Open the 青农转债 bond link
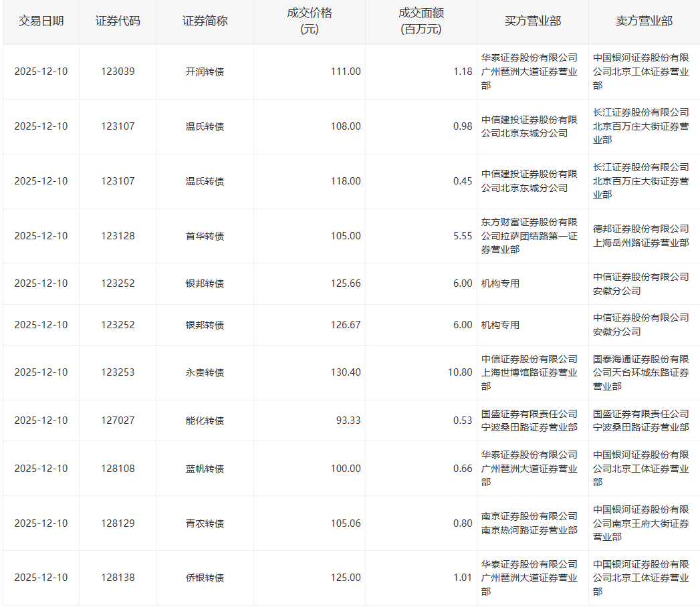The width and height of the screenshot is (700, 607). coord(205,523)
